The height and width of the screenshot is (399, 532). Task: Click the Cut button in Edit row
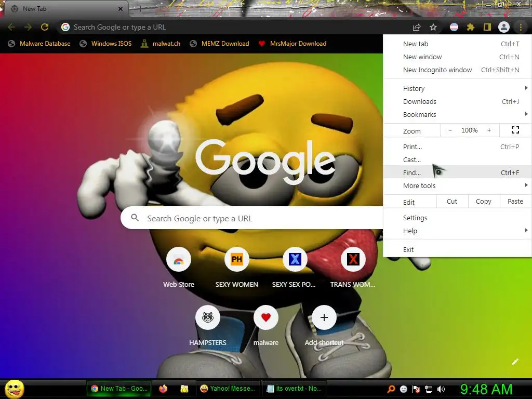(x=452, y=201)
